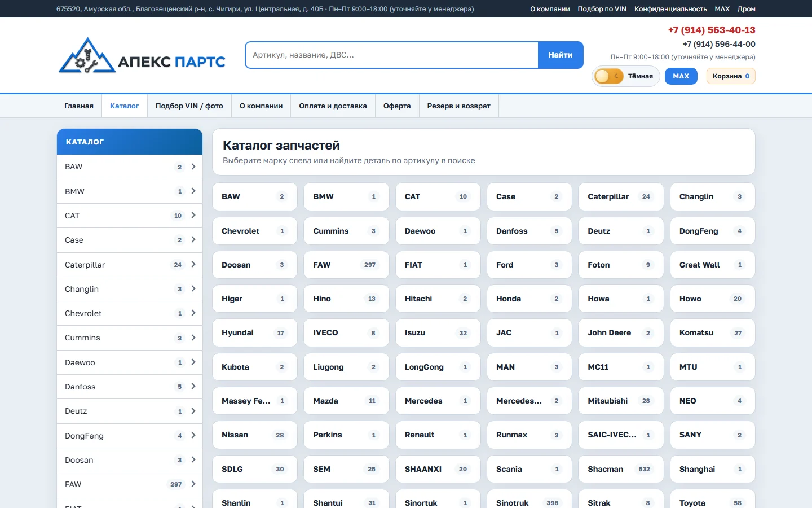Choose the Nissan brand card
The width and height of the screenshot is (812, 508).
(255, 435)
